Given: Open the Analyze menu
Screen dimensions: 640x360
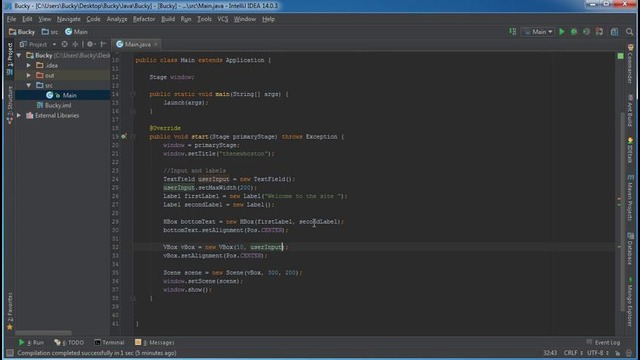Looking at the screenshot, I should tap(117, 19).
